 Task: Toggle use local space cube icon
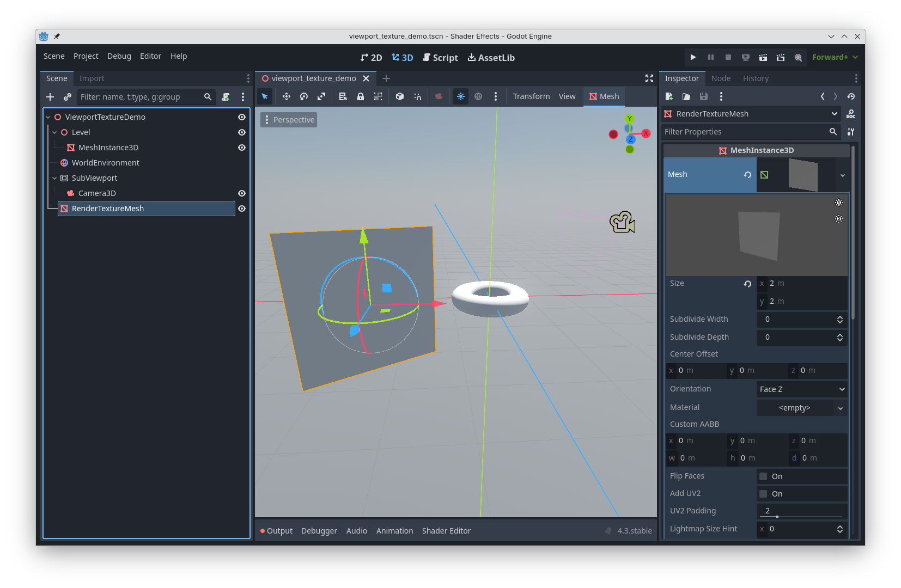400,96
